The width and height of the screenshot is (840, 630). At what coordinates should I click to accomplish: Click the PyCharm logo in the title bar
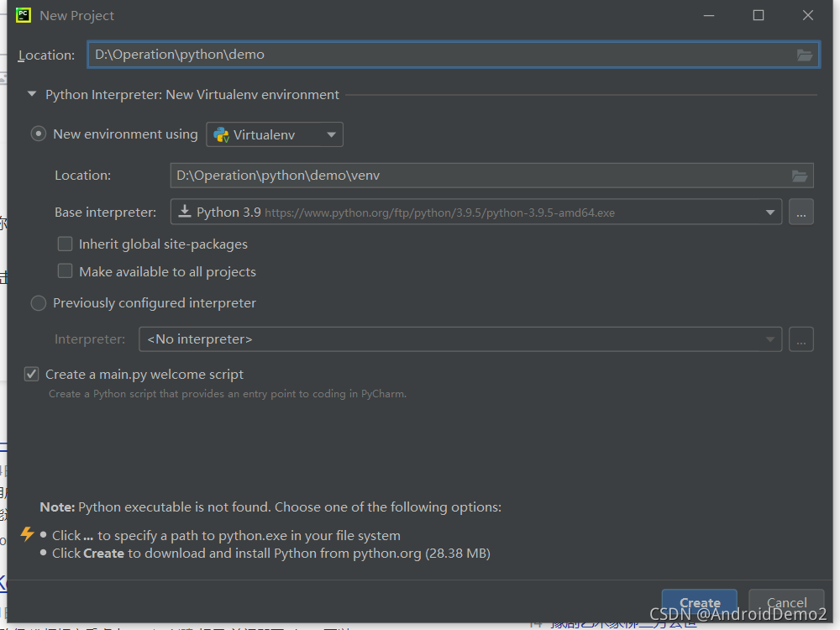point(24,15)
